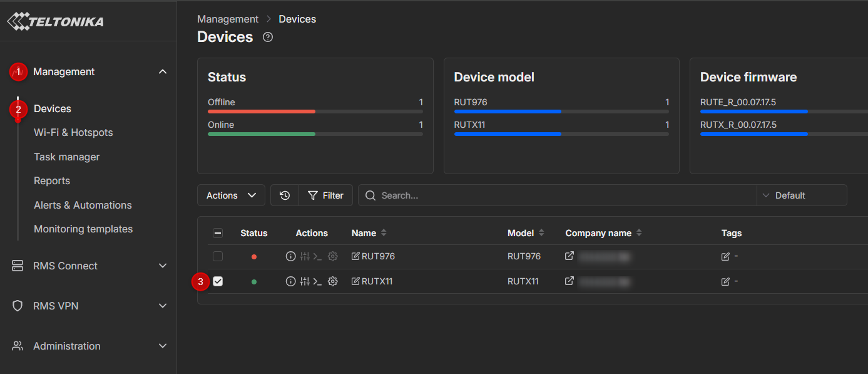Uncheck the RUTX11 row checkbox
The image size is (868, 374).
(x=218, y=282)
